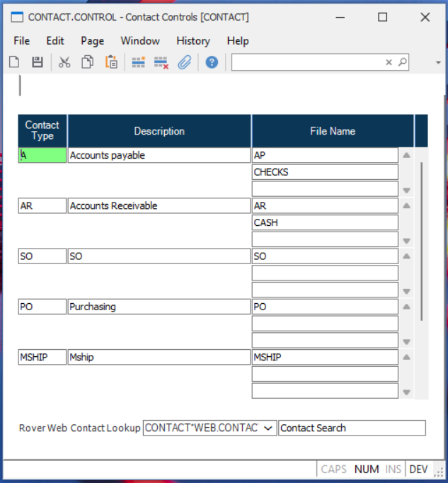Screen dimensions: 448x483
Task: Open attachments with the paperclip icon
Action: 185,62
